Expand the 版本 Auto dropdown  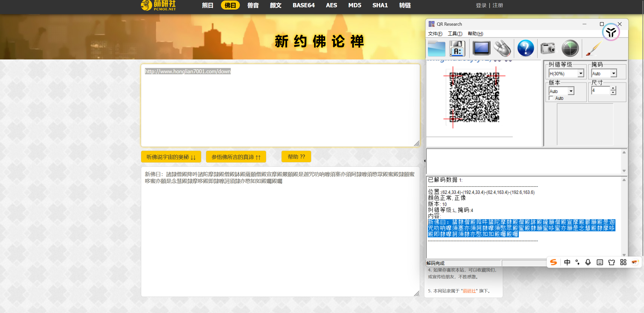pos(571,91)
